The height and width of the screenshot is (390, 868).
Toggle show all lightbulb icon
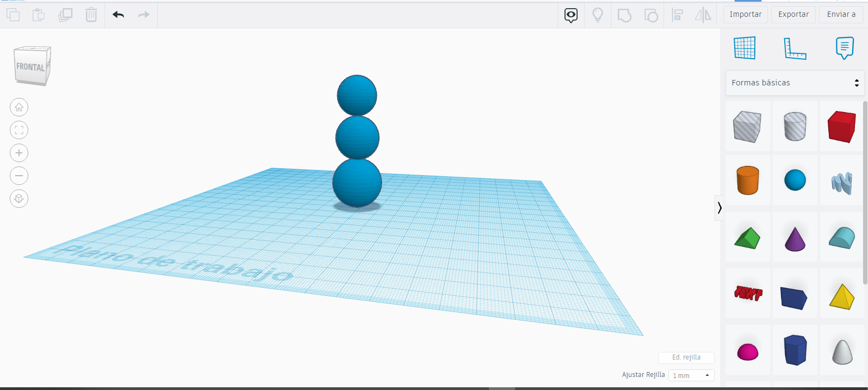click(598, 15)
